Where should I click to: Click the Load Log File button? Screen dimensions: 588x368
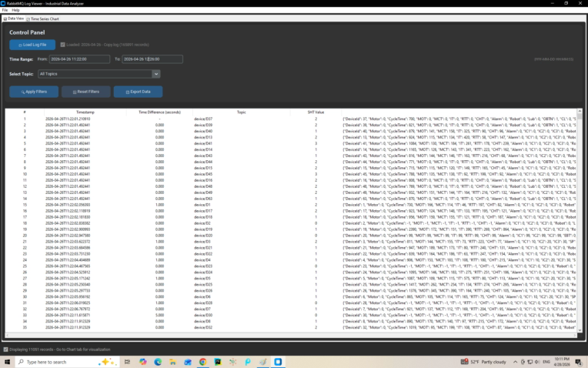(x=32, y=45)
